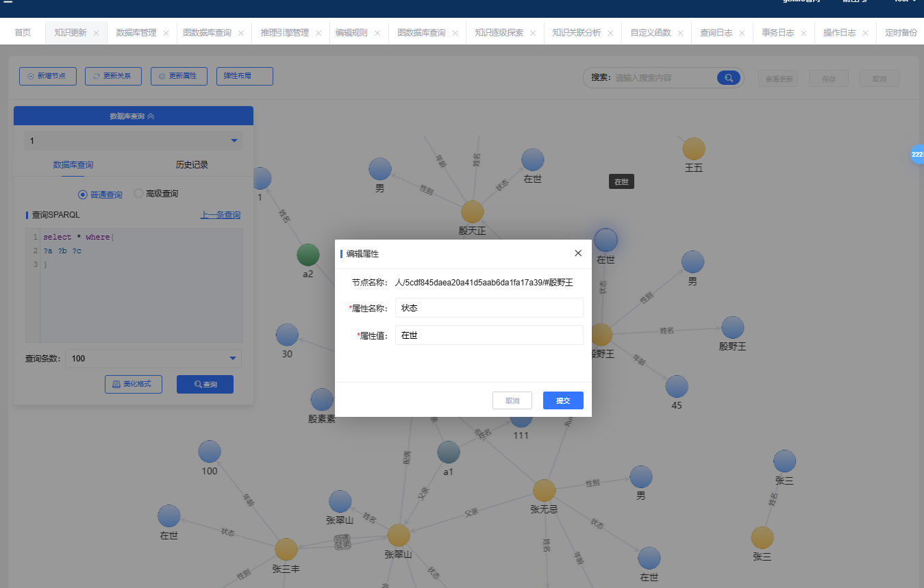Open the database selector dropdown showing 1

[133, 141]
